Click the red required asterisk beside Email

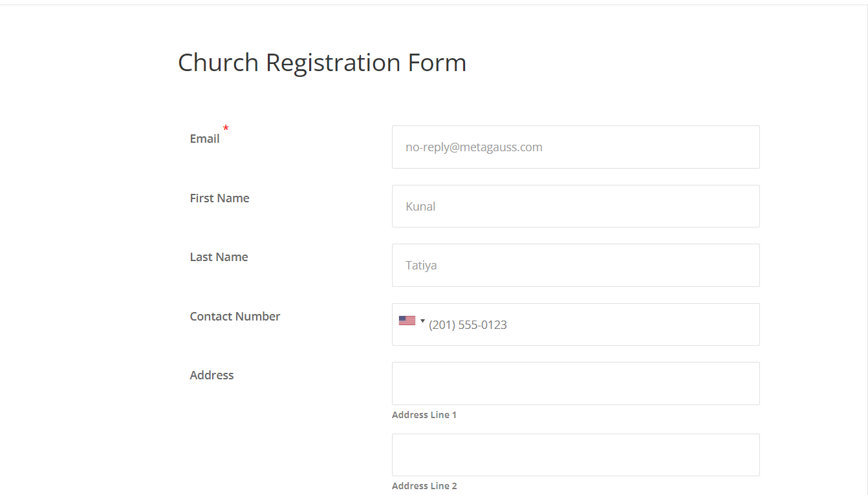tap(226, 129)
